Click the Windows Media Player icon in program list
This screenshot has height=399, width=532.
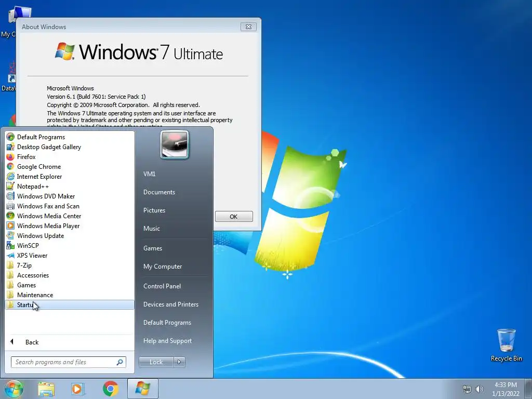pos(10,225)
